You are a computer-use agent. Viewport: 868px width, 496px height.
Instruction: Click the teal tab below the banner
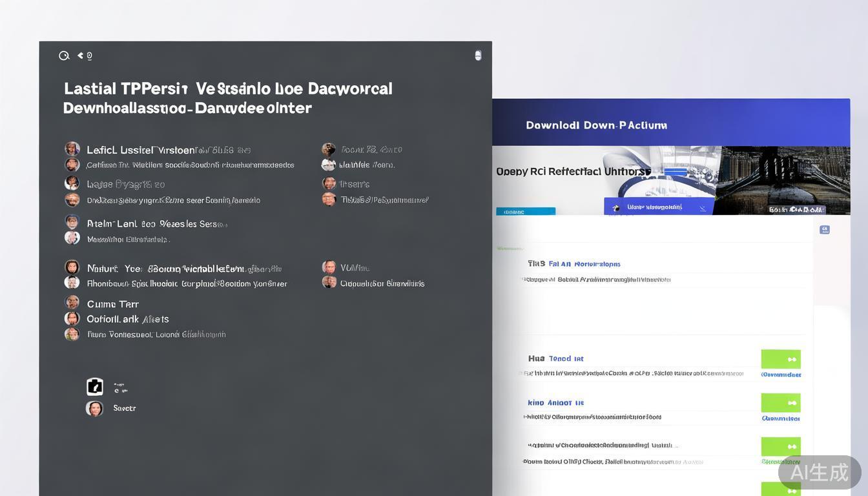point(525,211)
